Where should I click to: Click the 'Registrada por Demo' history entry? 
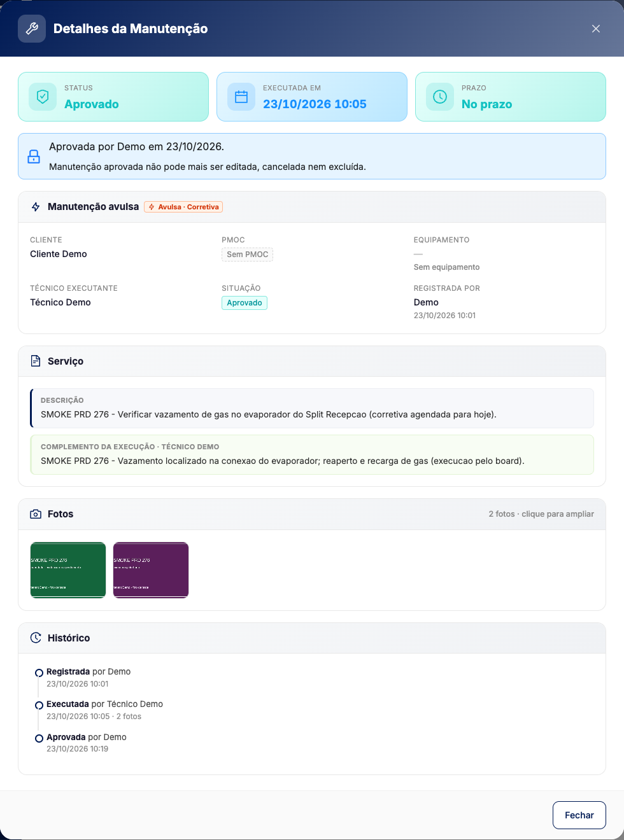[x=89, y=672]
